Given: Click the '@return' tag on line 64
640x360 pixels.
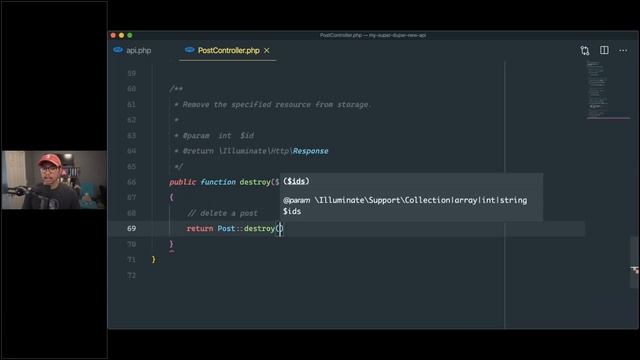Looking at the screenshot, I should point(198,151).
